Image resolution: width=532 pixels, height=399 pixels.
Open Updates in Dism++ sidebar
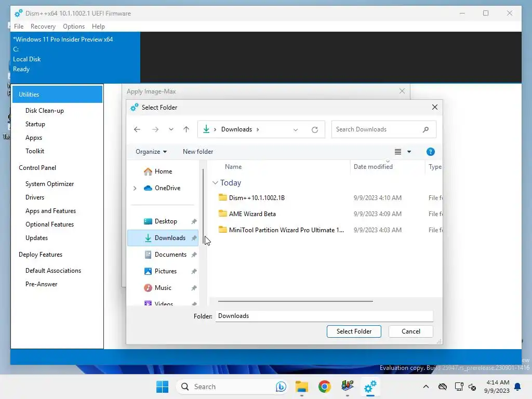click(x=37, y=238)
